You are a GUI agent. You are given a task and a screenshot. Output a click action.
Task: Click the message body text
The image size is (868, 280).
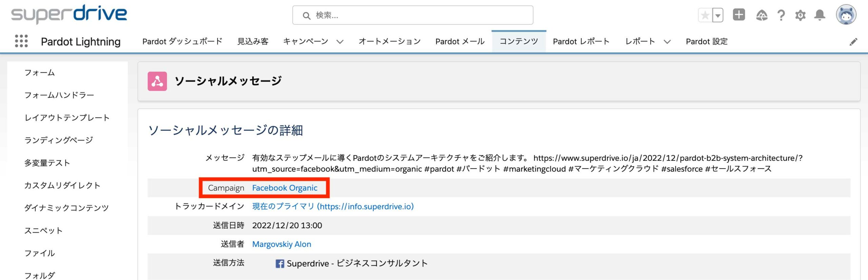[527, 163]
